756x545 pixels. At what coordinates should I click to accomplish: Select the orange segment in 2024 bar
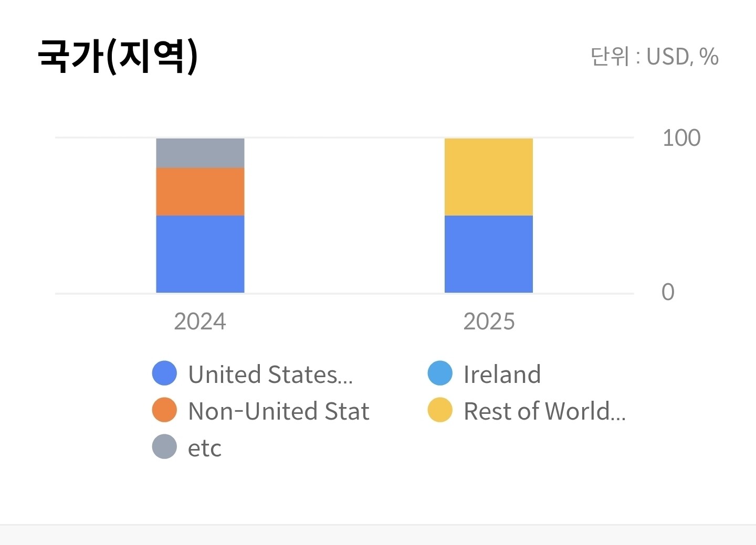tap(200, 191)
